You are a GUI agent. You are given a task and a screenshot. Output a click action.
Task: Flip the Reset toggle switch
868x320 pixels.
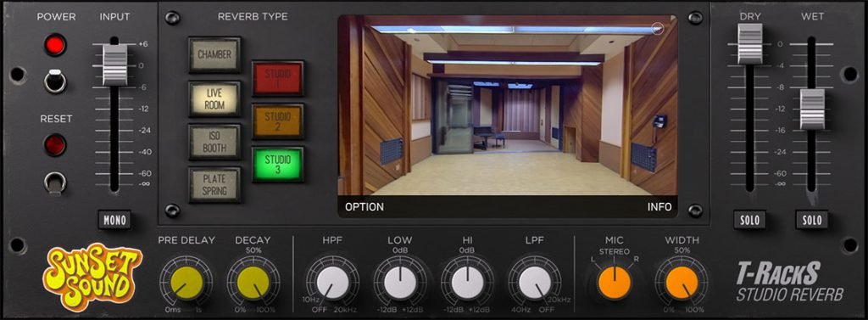pos(55,183)
